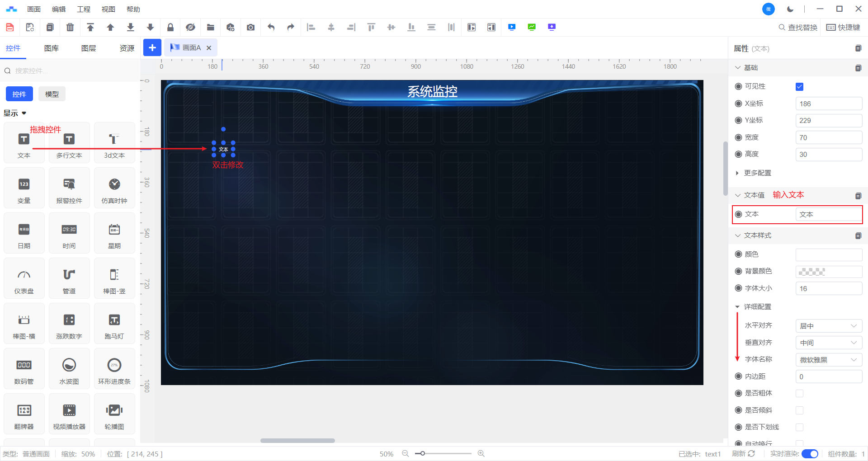Click the X坐标 input field

click(828, 104)
